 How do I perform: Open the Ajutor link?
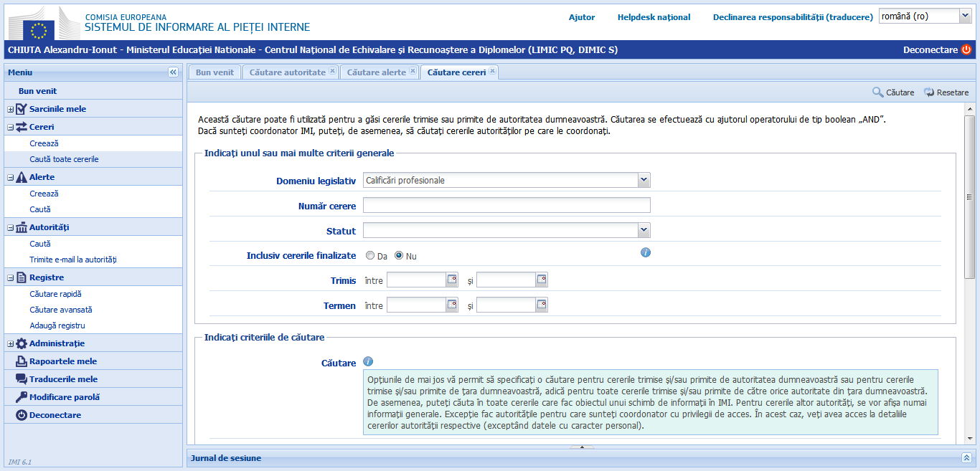coord(582,17)
